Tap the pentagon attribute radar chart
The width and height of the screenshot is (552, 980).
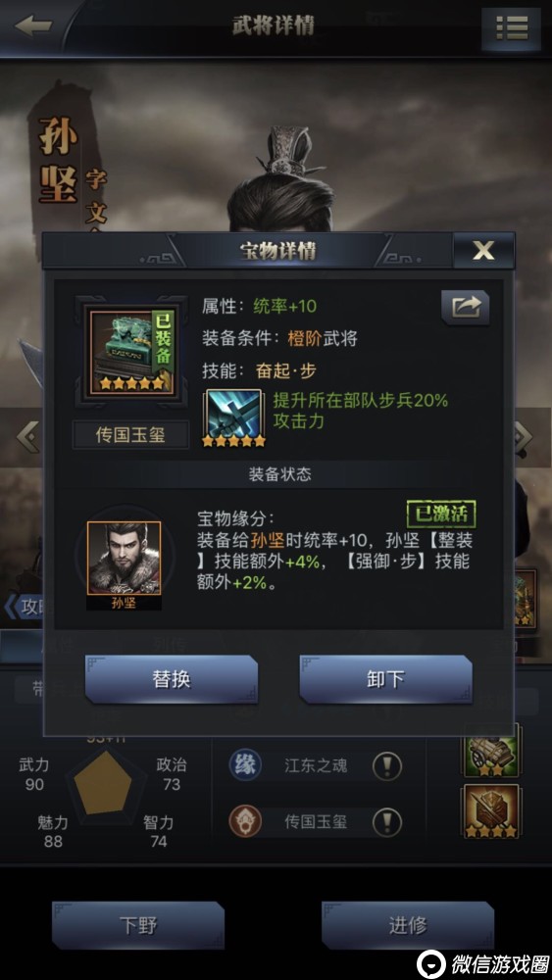point(103,783)
